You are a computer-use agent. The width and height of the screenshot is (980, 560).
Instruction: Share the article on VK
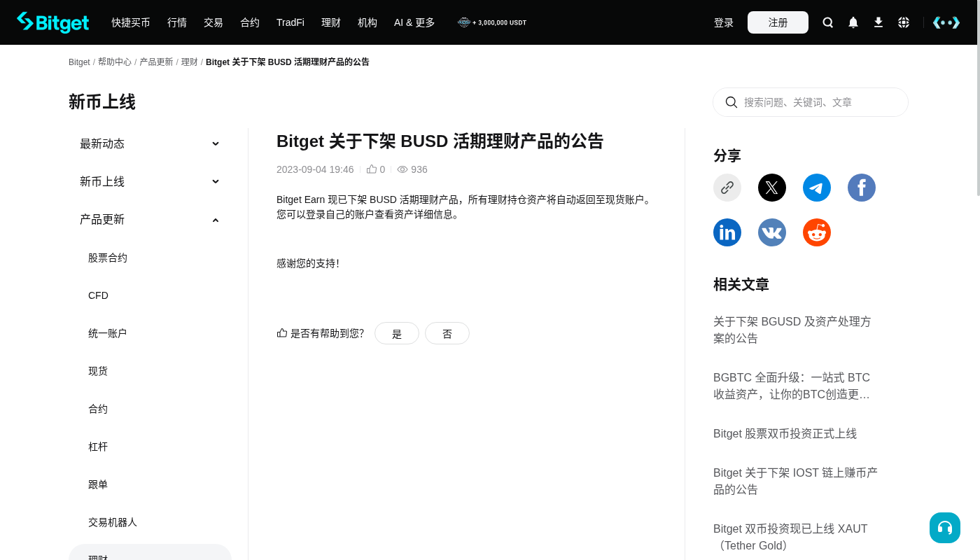772,232
